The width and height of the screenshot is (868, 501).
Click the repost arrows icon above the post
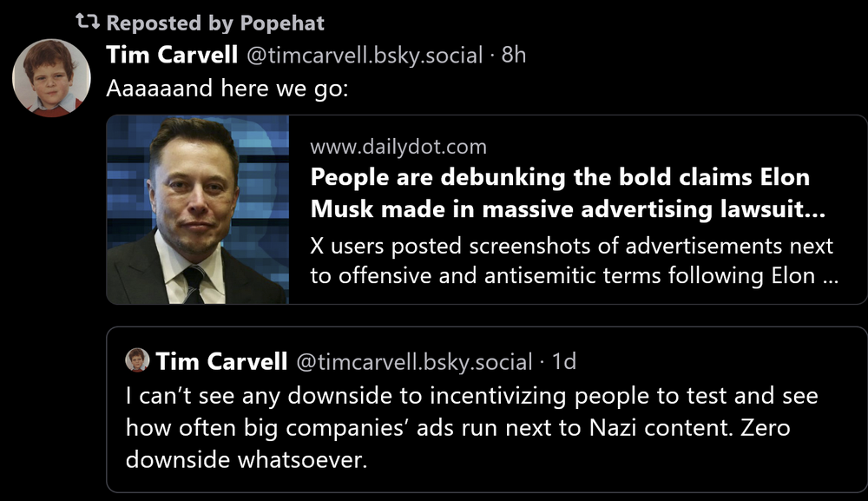(89, 23)
